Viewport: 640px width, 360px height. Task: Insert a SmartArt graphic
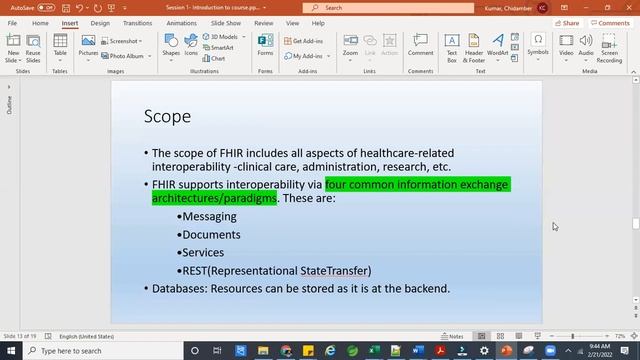coord(218,48)
